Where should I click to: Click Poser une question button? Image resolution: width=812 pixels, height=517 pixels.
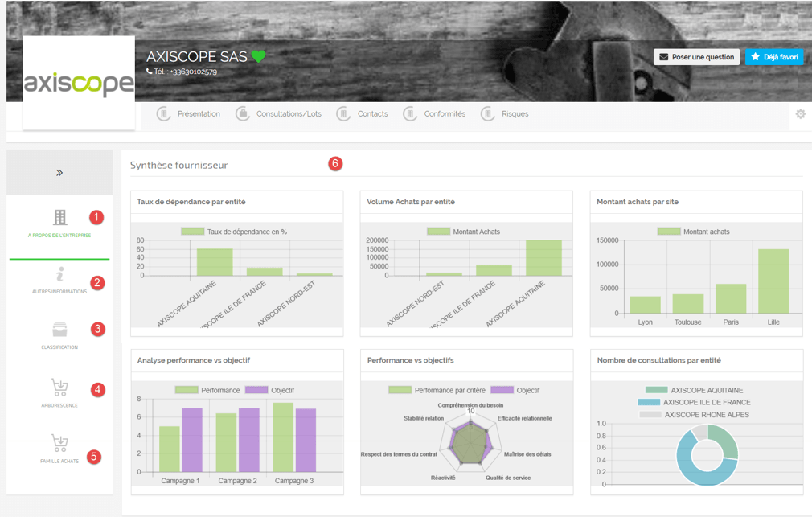[696, 57]
